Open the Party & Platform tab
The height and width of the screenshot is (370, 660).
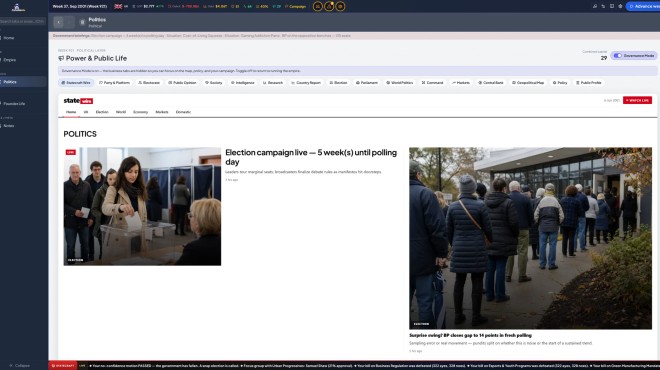[x=114, y=83]
